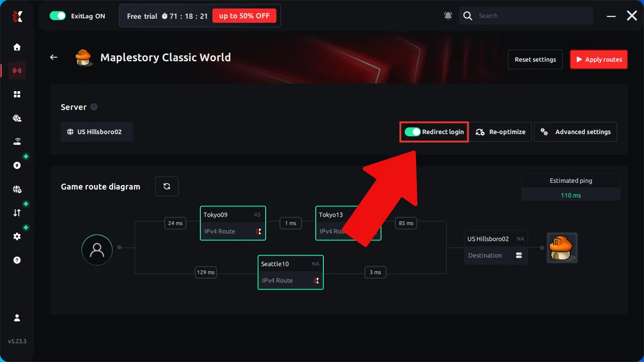The width and height of the screenshot is (644, 362).
Task: Open the user account profile icon
Action: click(17, 318)
